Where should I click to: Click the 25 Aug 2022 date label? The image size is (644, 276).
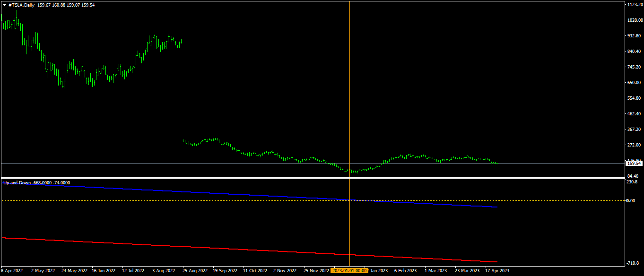[x=194, y=271]
